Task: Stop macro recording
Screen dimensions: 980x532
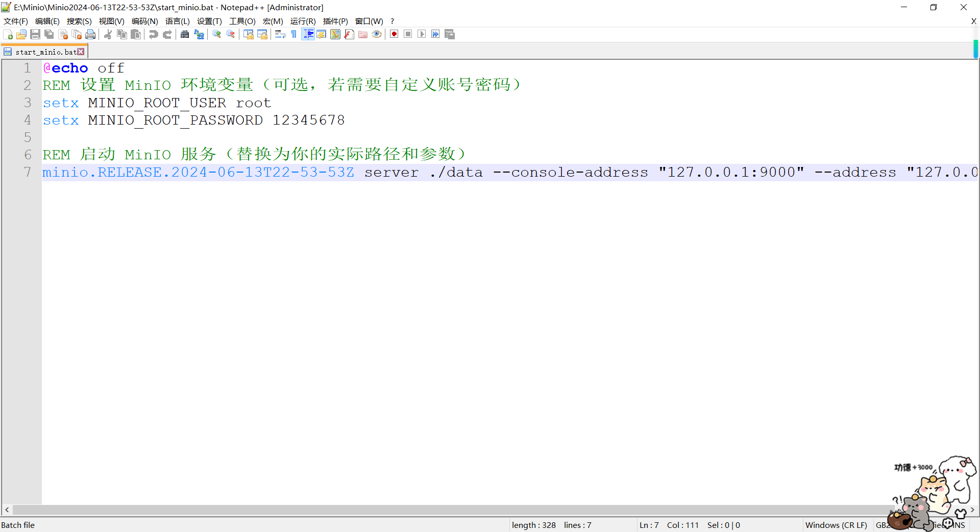Action: [x=408, y=34]
